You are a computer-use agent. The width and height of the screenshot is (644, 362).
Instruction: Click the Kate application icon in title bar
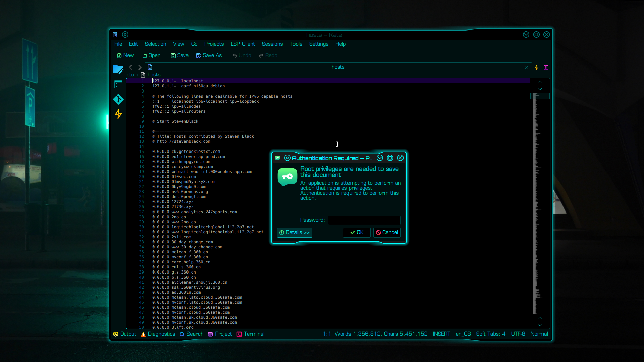[115, 35]
